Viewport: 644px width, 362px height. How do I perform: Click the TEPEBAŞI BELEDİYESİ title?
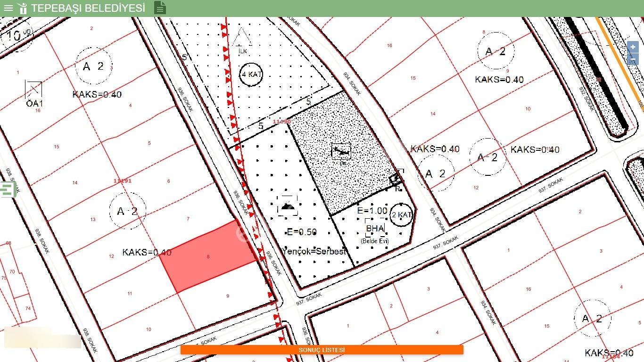88,8
